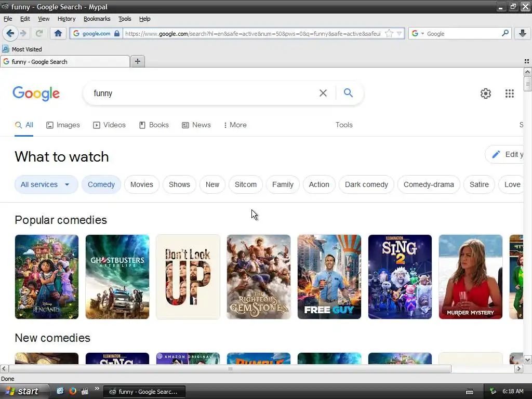Click the Edit pencil button
532x399 pixels.
point(505,154)
